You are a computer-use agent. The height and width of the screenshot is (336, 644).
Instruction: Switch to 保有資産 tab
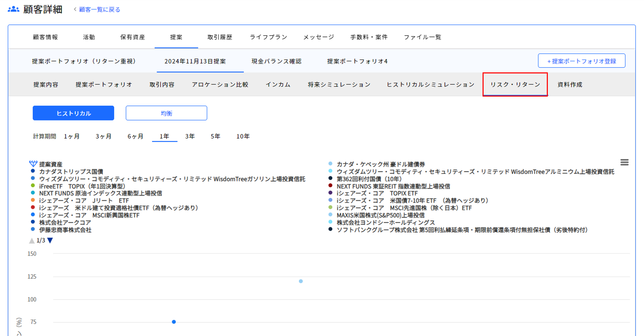pyautogui.click(x=132, y=37)
